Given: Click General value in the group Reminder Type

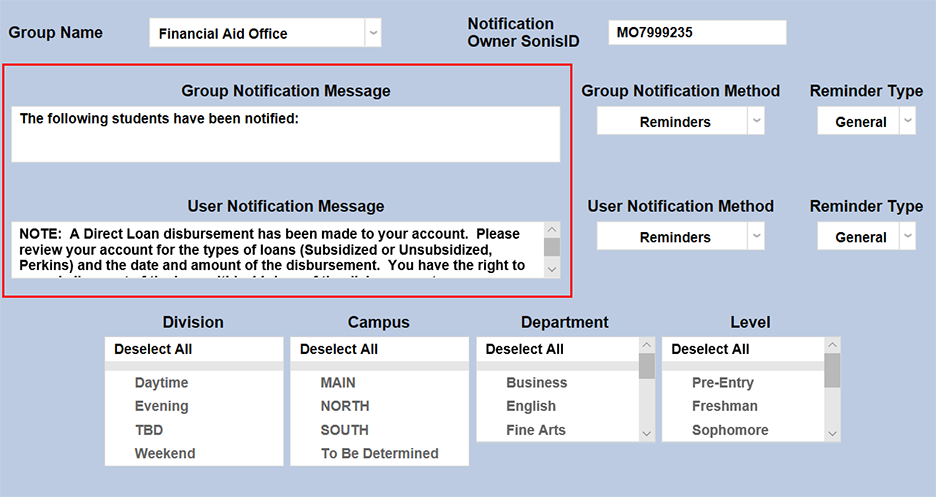Looking at the screenshot, I should (x=860, y=122).
